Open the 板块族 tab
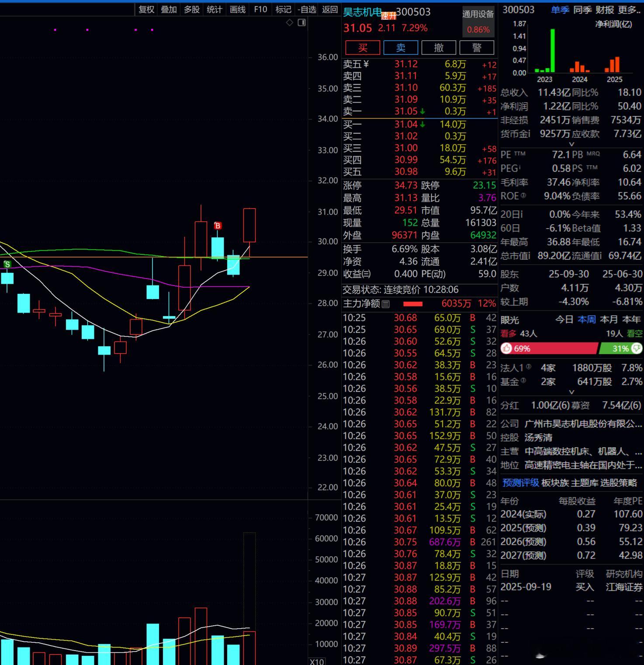This screenshot has width=644, height=665. click(x=555, y=483)
